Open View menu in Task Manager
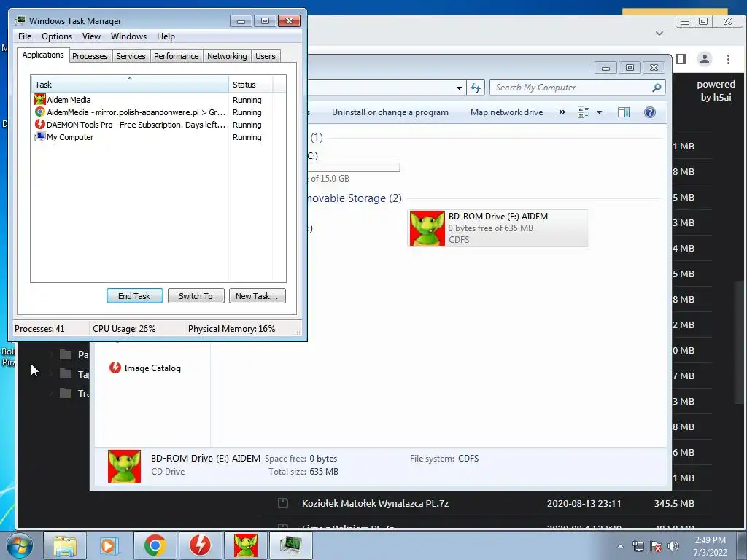 [x=91, y=36]
